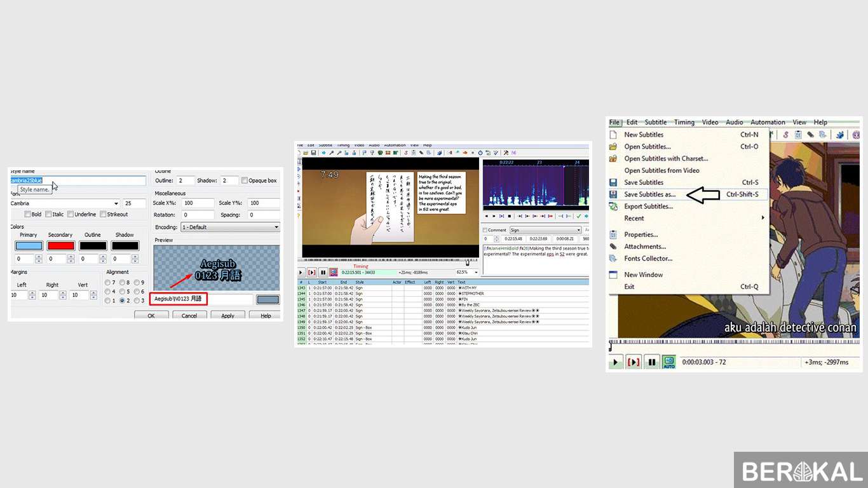
Task: Click the Styles Manager 'S' toolbar icon in right window
Action: 785,135
